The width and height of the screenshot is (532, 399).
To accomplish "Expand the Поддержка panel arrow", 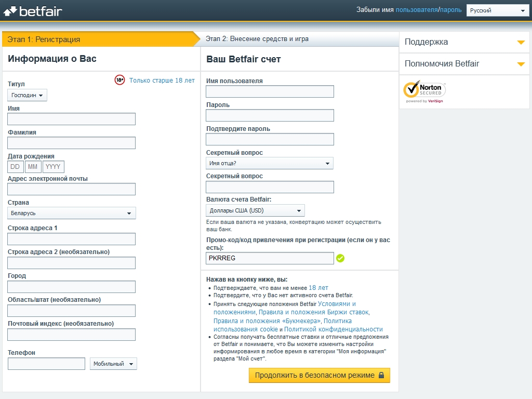I will click(x=521, y=42).
